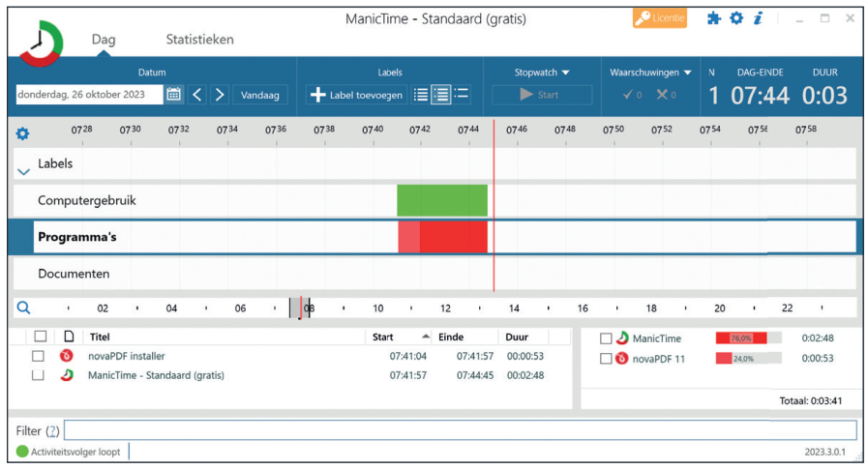Go to the previous day arrow
This screenshot has height=469, width=868.
click(197, 95)
